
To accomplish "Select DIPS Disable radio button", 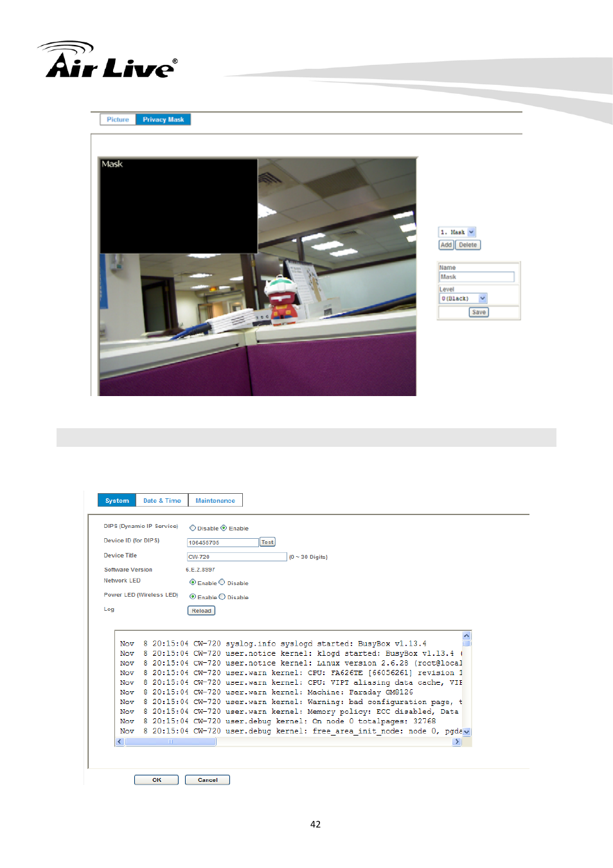I will [192, 528].
